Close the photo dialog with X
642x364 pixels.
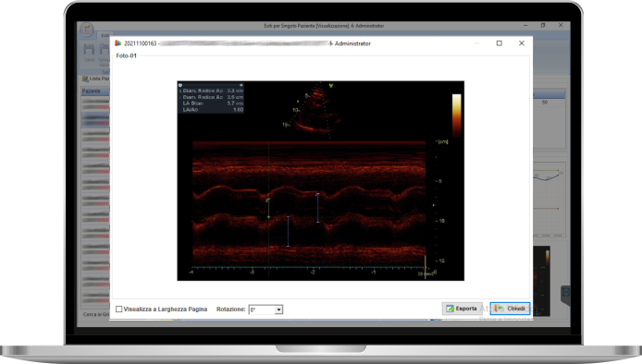pos(521,43)
